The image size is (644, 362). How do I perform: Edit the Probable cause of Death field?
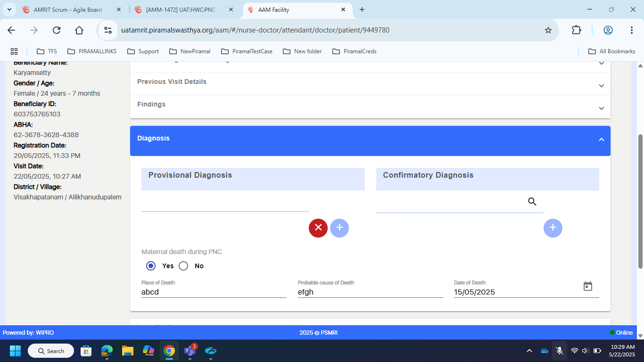pos(371,292)
